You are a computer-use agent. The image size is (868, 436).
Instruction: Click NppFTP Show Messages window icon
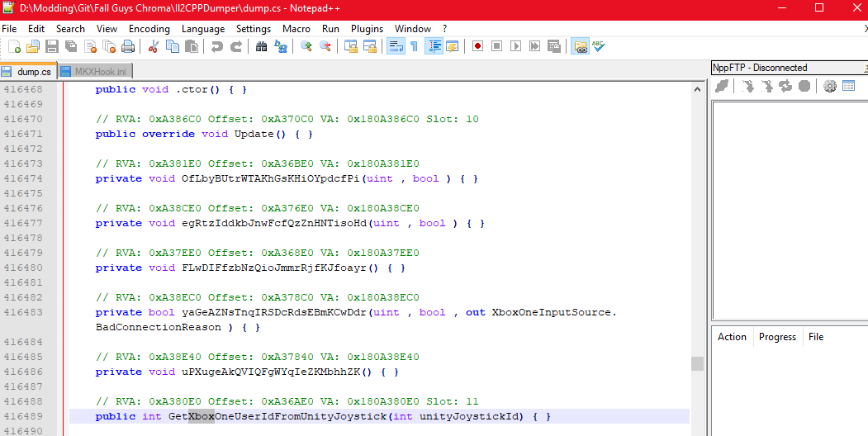click(x=848, y=87)
